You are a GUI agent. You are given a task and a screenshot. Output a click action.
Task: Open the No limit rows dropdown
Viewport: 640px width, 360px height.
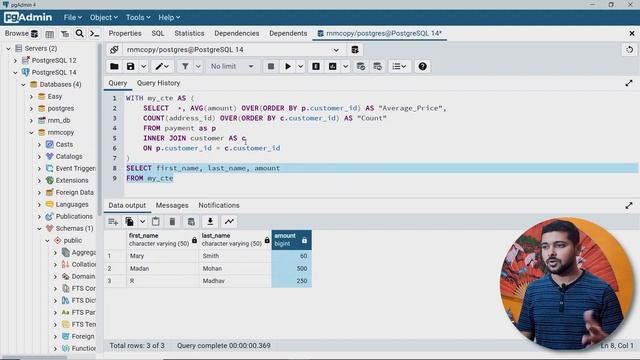(x=232, y=66)
